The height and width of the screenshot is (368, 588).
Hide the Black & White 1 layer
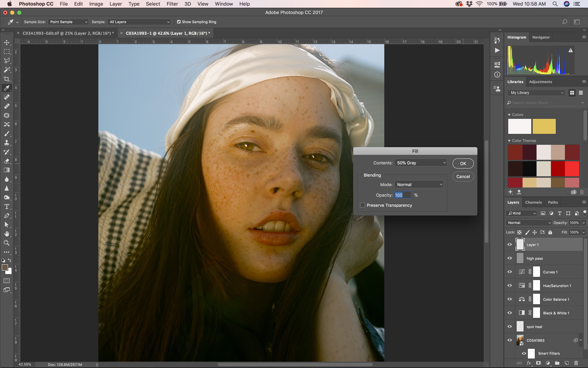click(x=510, y=313)
